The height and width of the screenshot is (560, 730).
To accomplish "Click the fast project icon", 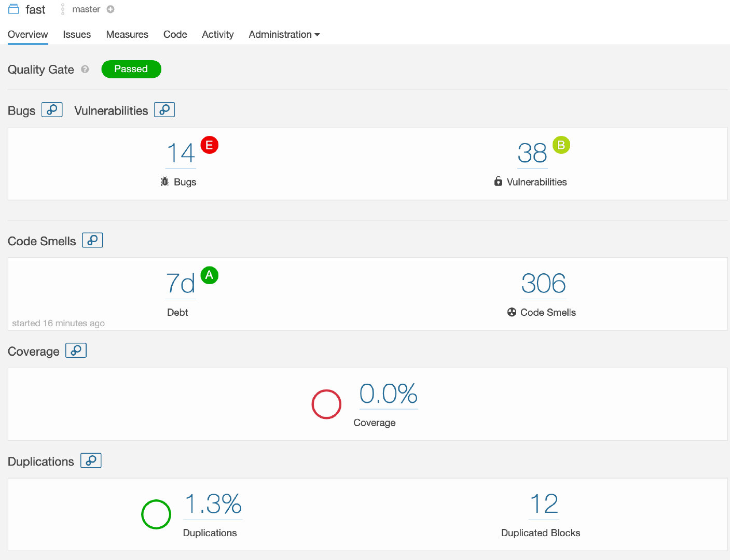I will (13, 9).
